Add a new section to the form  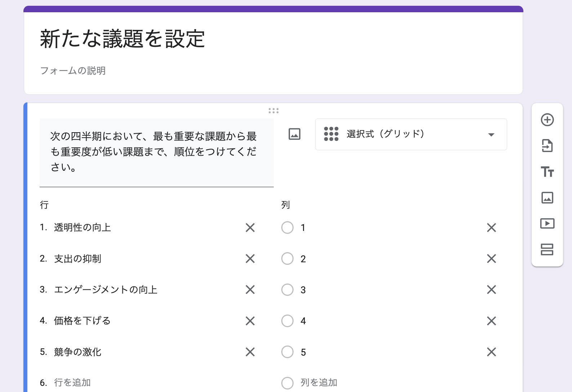(547, 249)
